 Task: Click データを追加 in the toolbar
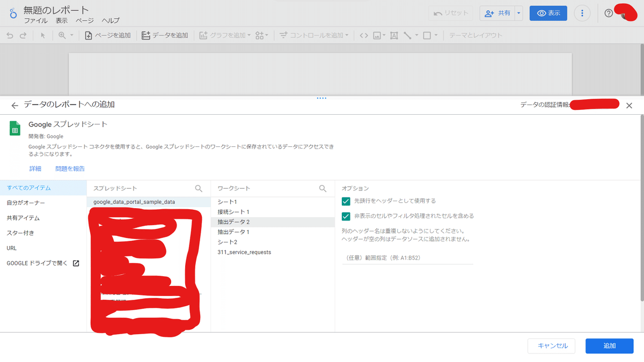point(165,35)
